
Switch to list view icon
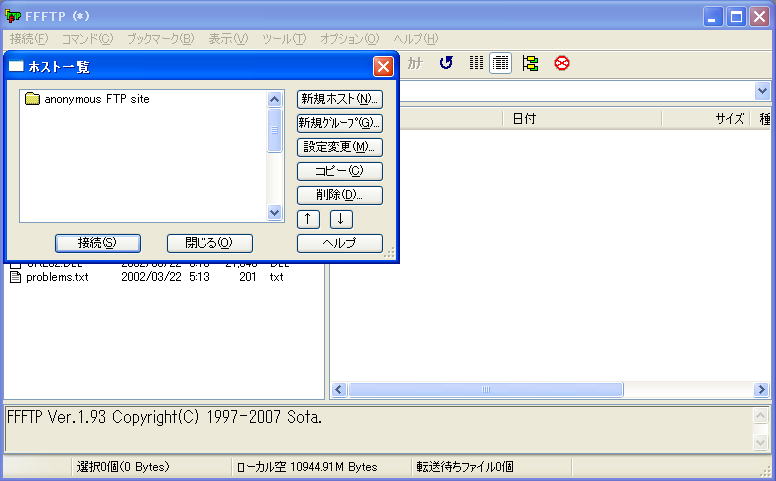(476, 63)
